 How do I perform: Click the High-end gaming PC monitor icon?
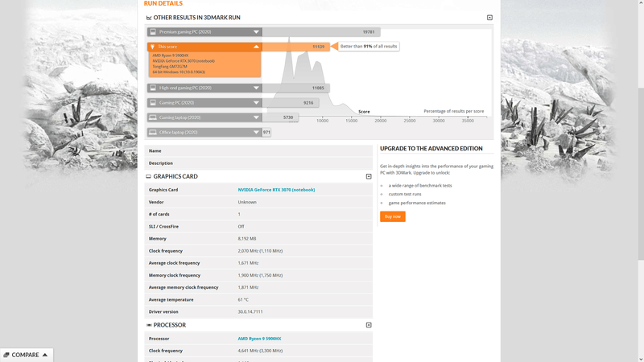point(153,88)
